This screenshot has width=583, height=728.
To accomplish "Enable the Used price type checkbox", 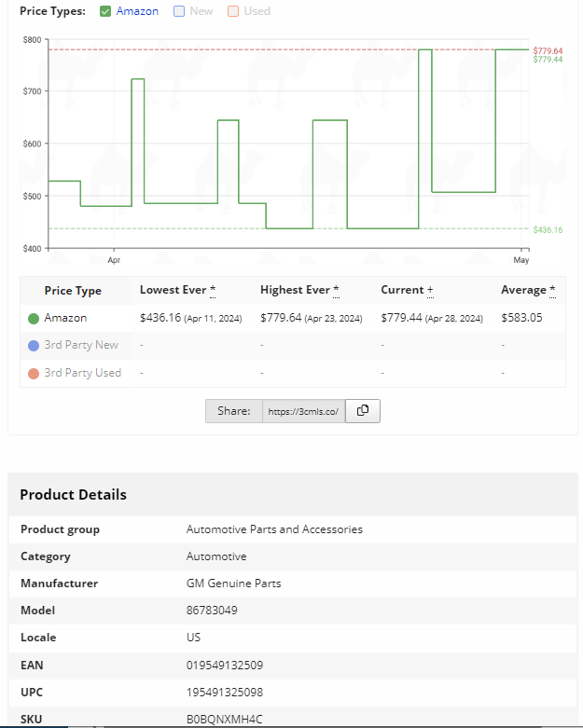I will coord(233,11).
